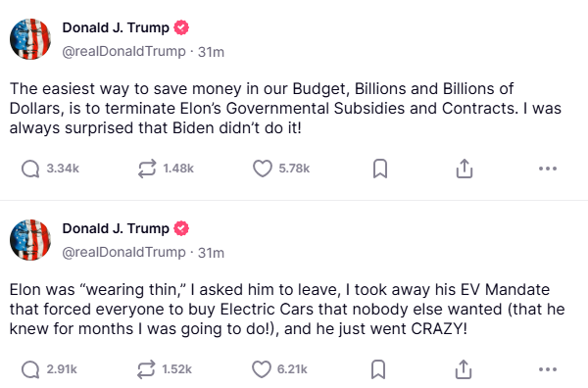Screen dimensions: 588x388
Task: Open the 31m timestamp on first post
Action: [211, 52]
